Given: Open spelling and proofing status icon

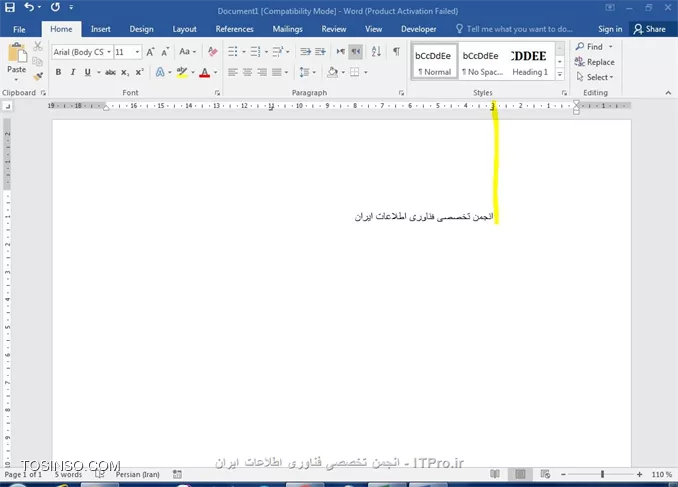Looking at the screenshot, I should tap(99, 474).
